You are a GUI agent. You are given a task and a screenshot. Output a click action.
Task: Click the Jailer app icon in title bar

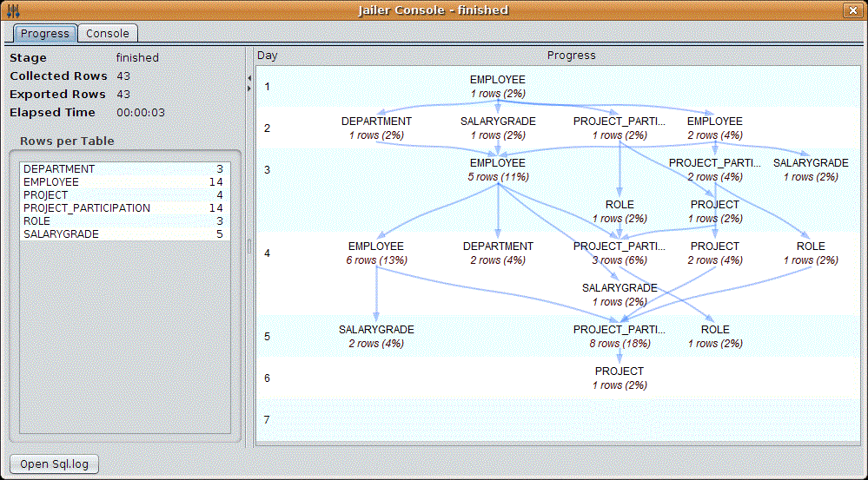pos(12,10)
